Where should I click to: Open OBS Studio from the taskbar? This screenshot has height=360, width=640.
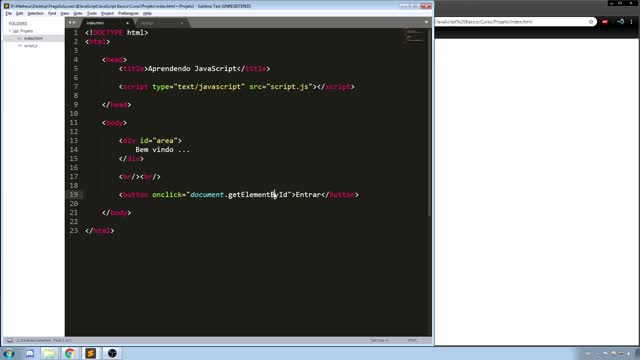point(112,353)
